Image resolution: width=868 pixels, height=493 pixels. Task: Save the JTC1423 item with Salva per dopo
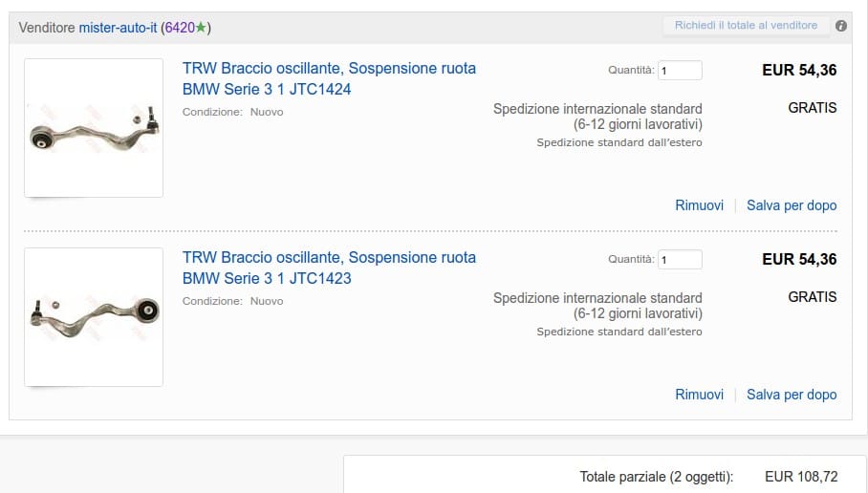792,395
